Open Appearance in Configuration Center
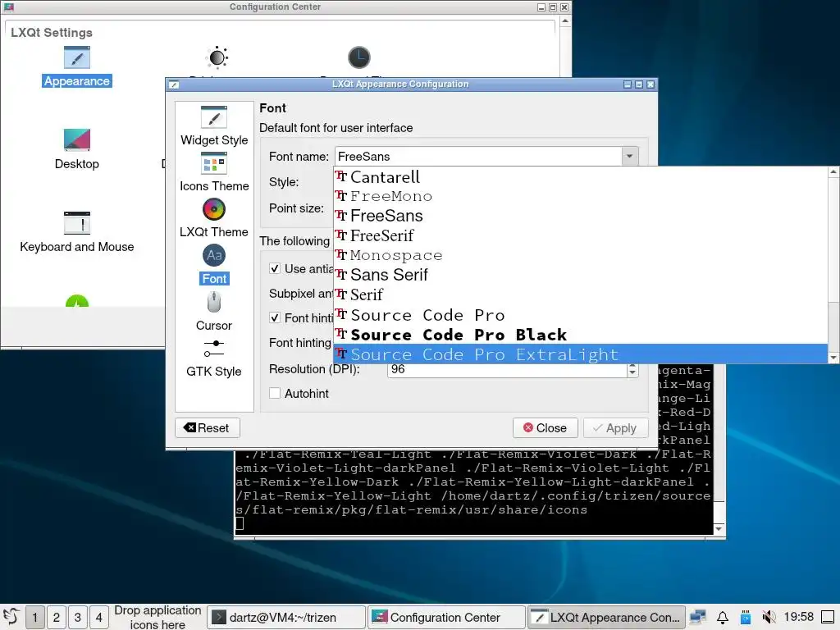This screenshot has width=840, height=630. tap(77, 66)
